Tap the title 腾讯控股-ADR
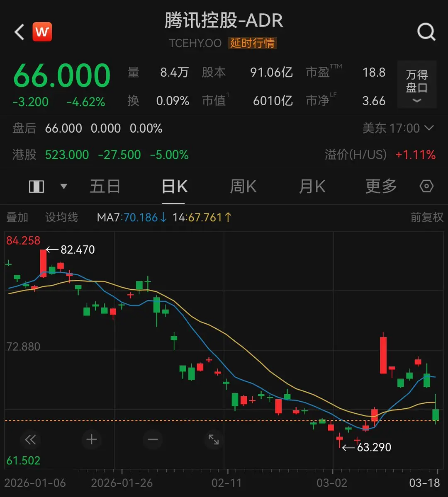 [x=224, y=21]
